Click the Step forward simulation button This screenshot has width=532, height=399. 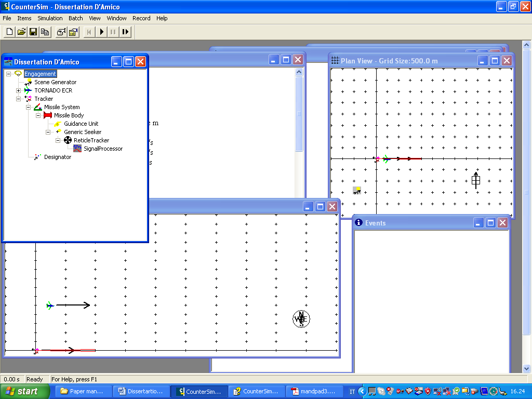(126, 32)
